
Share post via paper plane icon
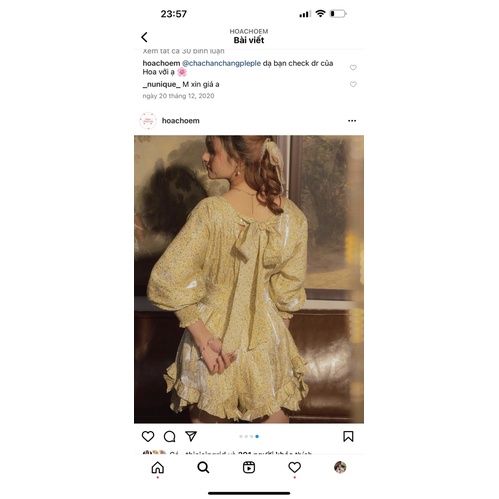pyautogui.click(x=191, y=436)
